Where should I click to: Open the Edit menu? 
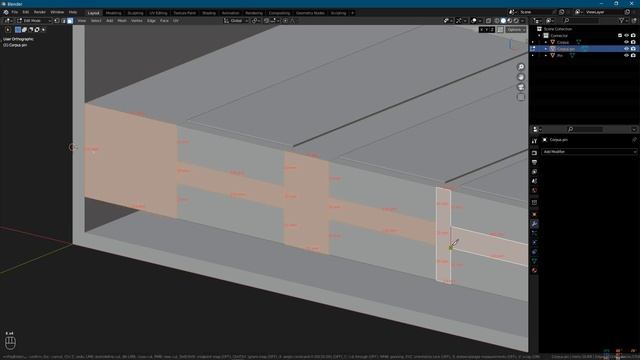click(26, 12)
